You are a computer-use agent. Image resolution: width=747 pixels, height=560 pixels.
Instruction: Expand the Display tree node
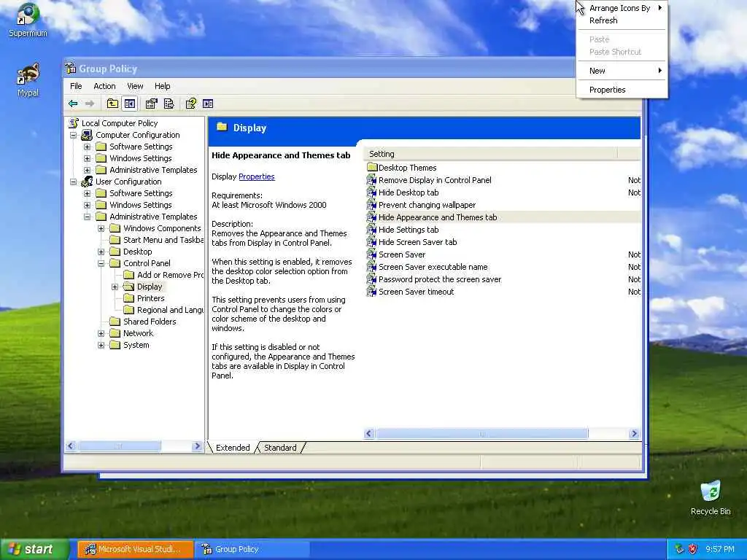[115, 287]
